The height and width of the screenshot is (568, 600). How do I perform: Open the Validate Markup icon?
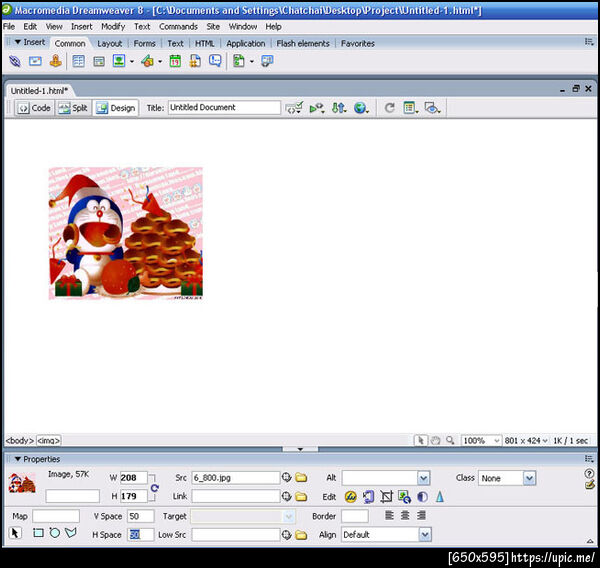(317, 108)
